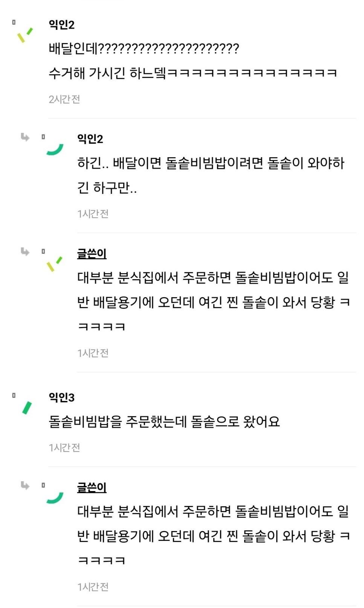This screenshot has height=608, width=364.
Task: Click the green curved avatar on 익인2's "하긴.." reply
Action: pyautogui.click(x=55, y=149)
